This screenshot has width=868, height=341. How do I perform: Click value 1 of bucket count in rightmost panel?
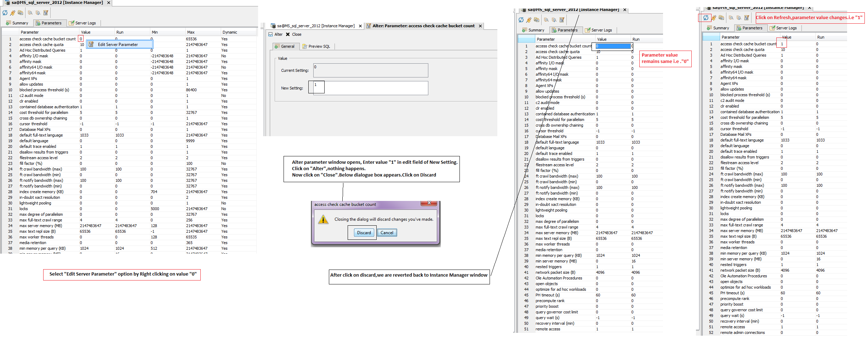(782, 44)
